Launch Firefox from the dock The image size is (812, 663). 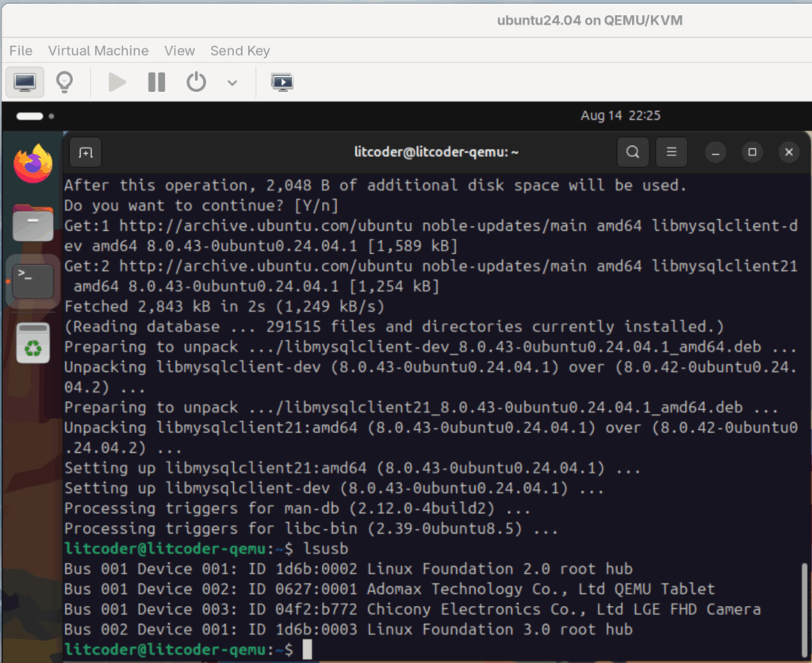point(33,163)
